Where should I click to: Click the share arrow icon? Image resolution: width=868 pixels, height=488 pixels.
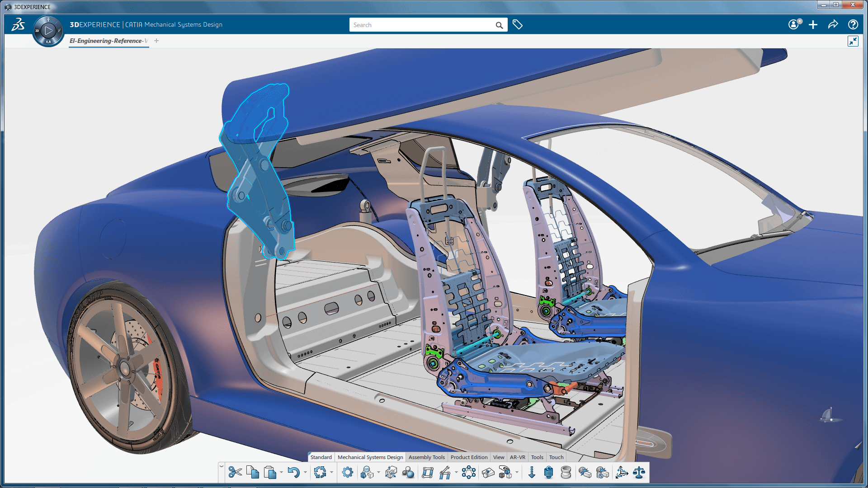(833, 25)
